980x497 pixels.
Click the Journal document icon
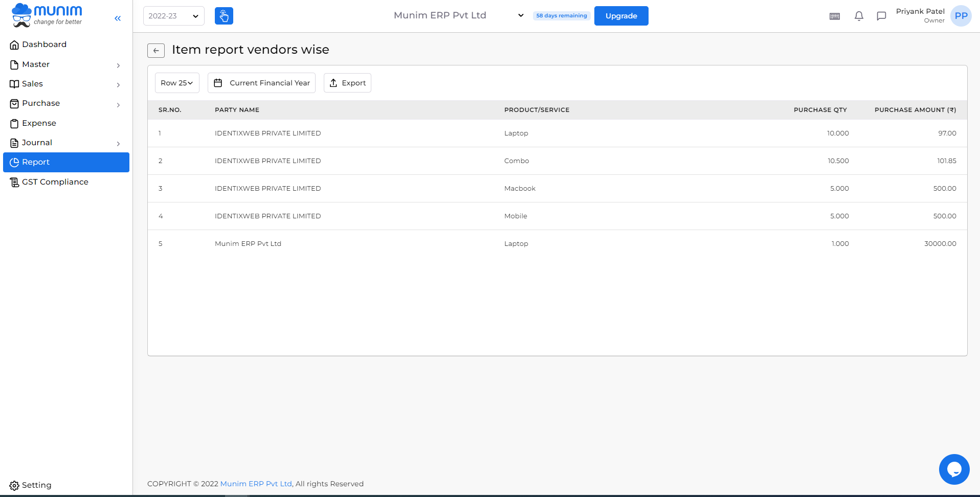[14, 143]
